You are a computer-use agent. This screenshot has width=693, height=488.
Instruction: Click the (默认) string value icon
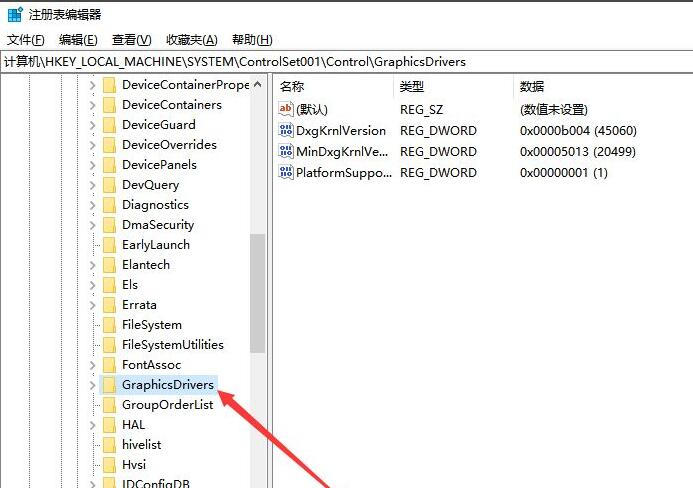(286, 109)
